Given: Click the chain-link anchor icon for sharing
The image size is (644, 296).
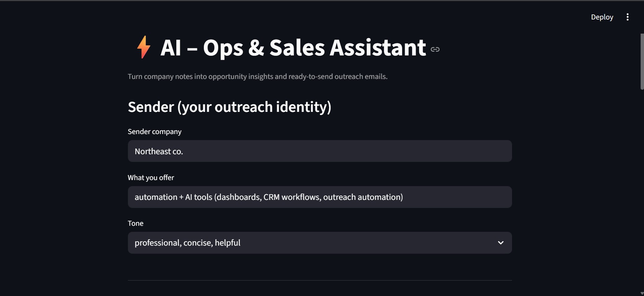Looking at the screenshot, I should click(x=435, y=49).
